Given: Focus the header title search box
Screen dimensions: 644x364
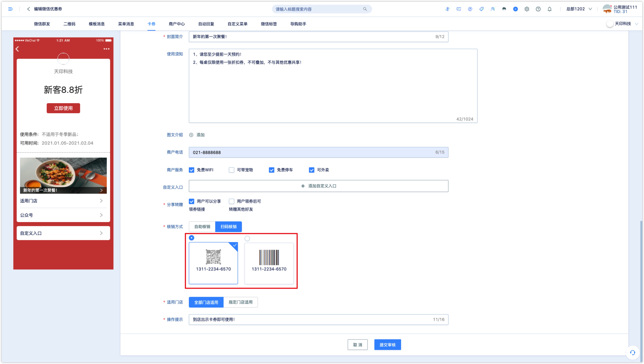Looking at the screenshot, I should 322,9.
